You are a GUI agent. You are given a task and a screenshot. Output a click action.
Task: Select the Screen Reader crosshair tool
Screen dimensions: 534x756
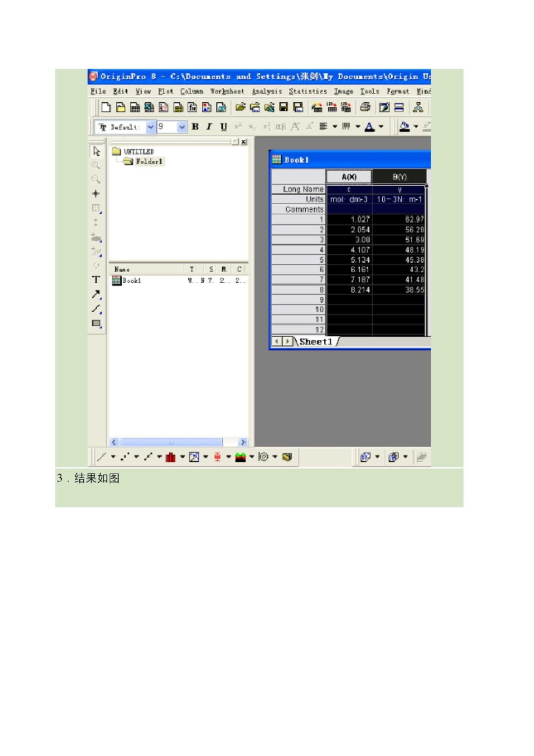coord(96,193)
